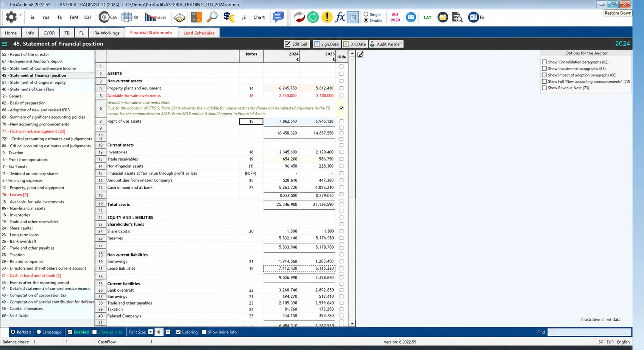The width and height of the screenshot is (644, 350).
Task: Select the Single radio option
Action: [366, 14]
